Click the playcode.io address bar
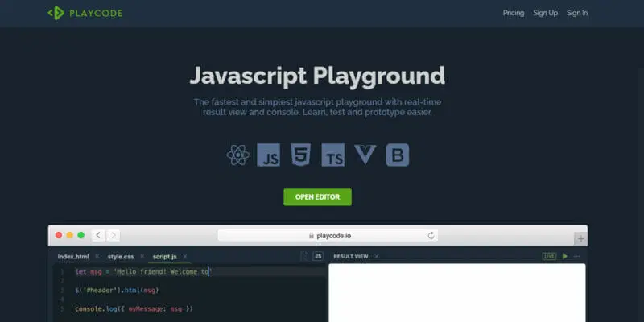The height and width of the screenshot is (322, 644). coord(328,236)
